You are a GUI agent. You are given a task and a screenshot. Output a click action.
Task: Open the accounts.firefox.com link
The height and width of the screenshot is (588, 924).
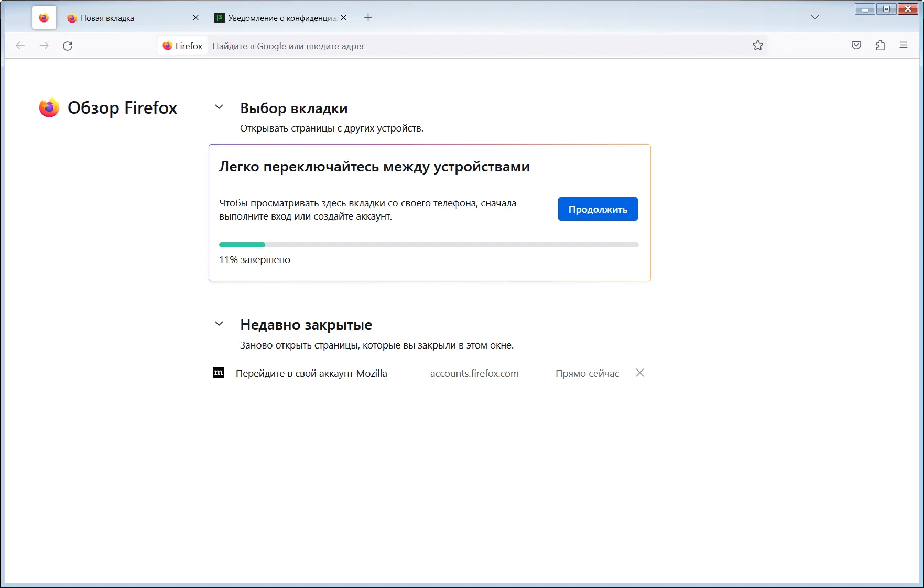pos(474,373)
